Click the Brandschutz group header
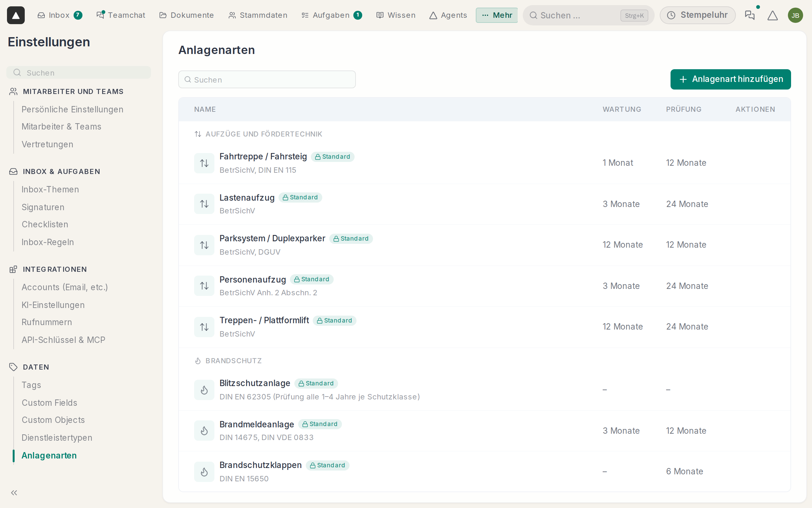 [228, 361]
